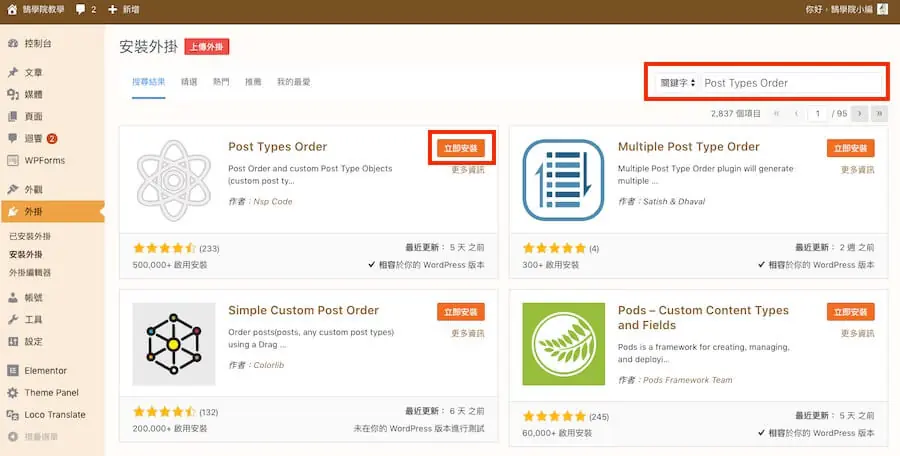
Task: Install the Post Types Order plugin
Action: (461, 148)
